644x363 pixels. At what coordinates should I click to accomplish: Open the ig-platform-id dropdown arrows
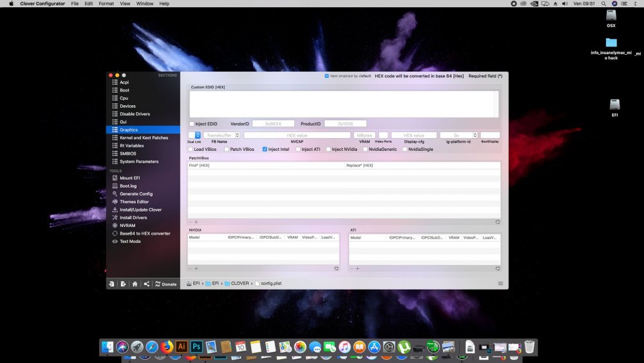coord(475,135)
